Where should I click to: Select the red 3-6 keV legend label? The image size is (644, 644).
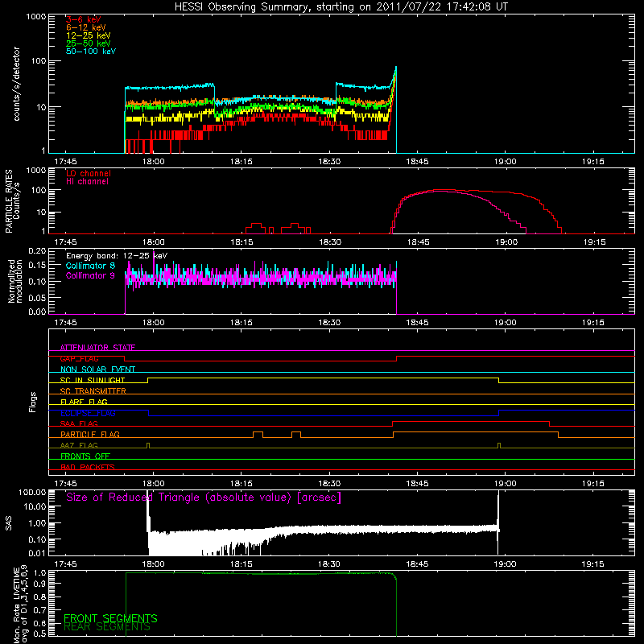point(84,19)
